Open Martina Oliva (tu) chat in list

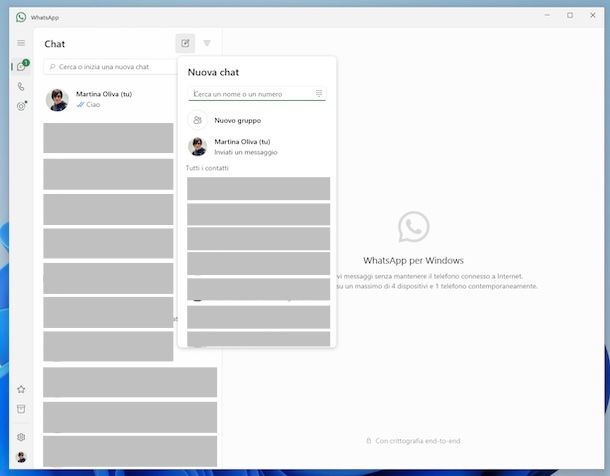pyautogui.click(x=111, y=100)
